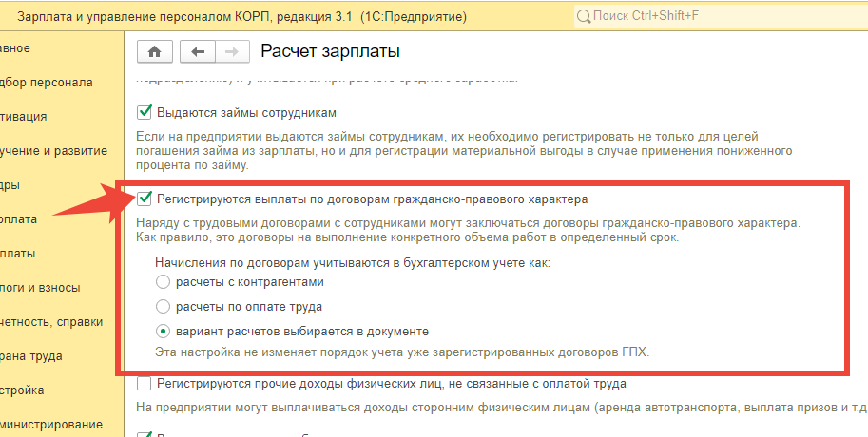Toggle the Выдаются займы сотрудникам checkbox
This screenshot has width=868, height=437.
click(x=145, y=112)
